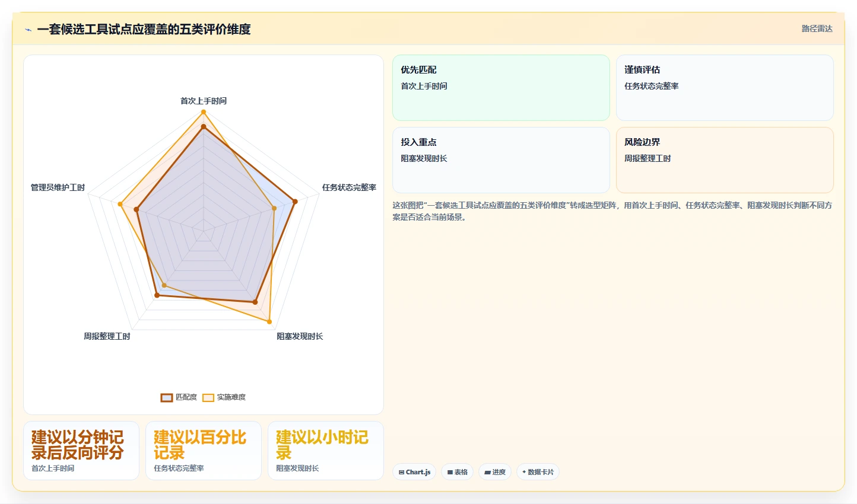The height and width of the screenshot is (504, 857).
Task: Click the orange 实施难度 point on 管理员维护工时 axis
Action: point(120,204)
